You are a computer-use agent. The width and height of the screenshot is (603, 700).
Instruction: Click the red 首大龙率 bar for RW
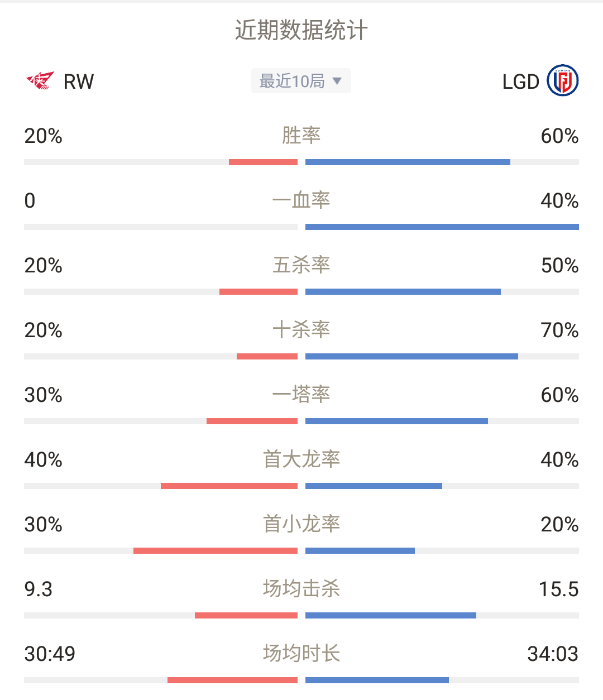pos(229,486)
